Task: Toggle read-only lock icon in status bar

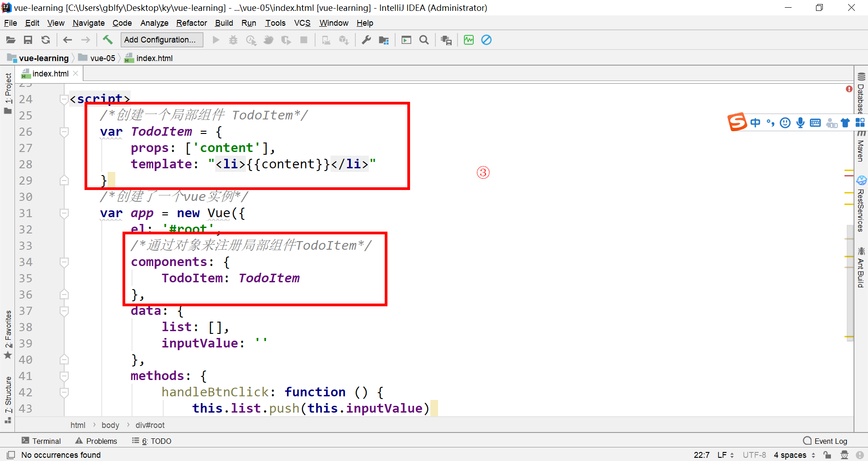Action: coord(827,455)
